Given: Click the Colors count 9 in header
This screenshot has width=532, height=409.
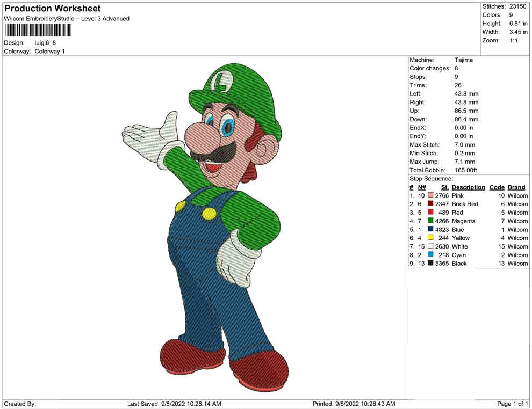Looking at the screenshot, I should pyautogui.click(x=511, y=15).
